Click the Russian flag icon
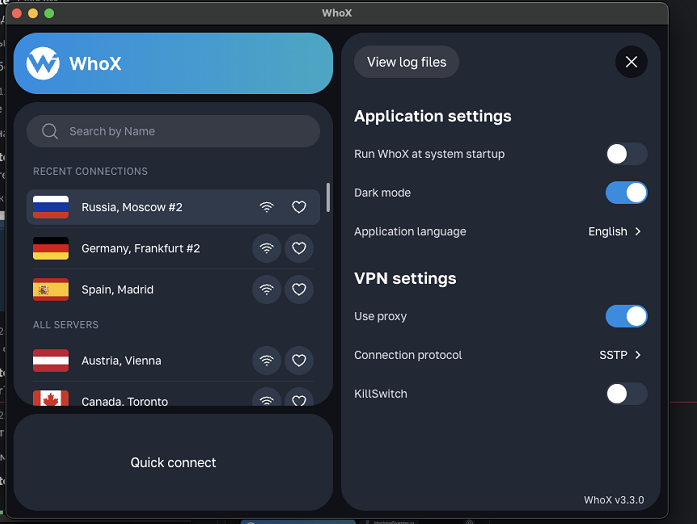The image size is (697, 524). [51, 207]
